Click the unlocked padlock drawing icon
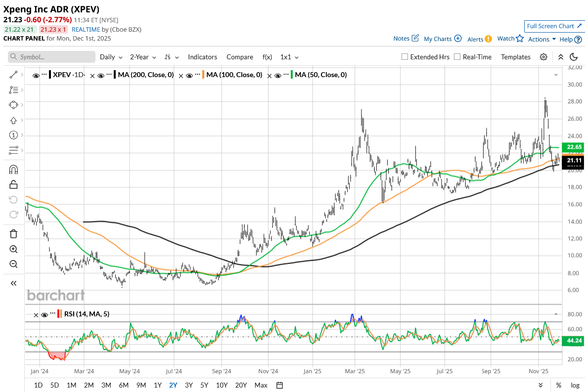Screen dimensions: 585x392 point(13,184)
